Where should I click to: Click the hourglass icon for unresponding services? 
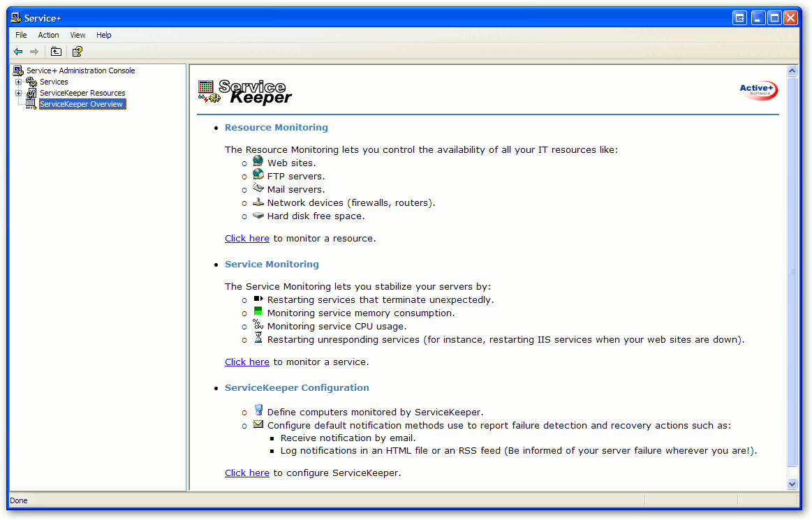258,338
